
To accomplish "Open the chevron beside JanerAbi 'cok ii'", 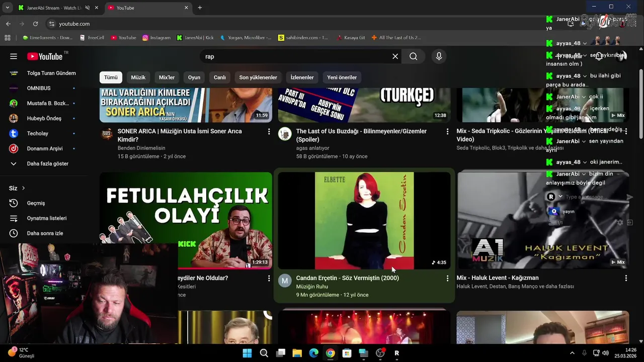I will pos(584,97).
